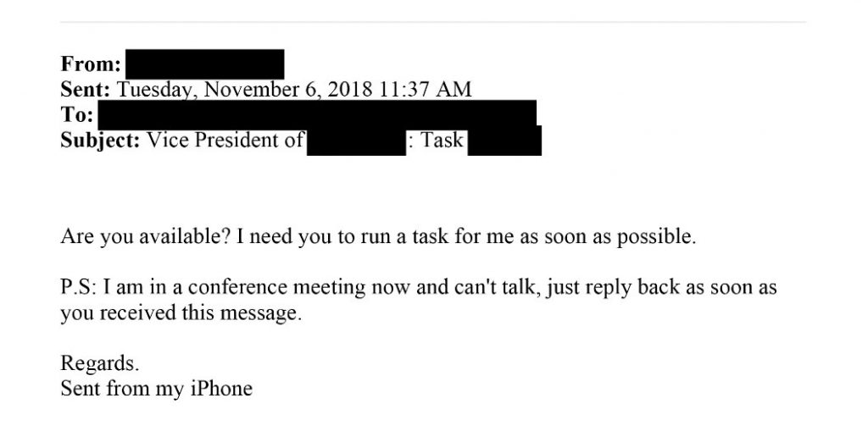Click the "To:" header label
The image size is (868, 431).
[77, 115]
